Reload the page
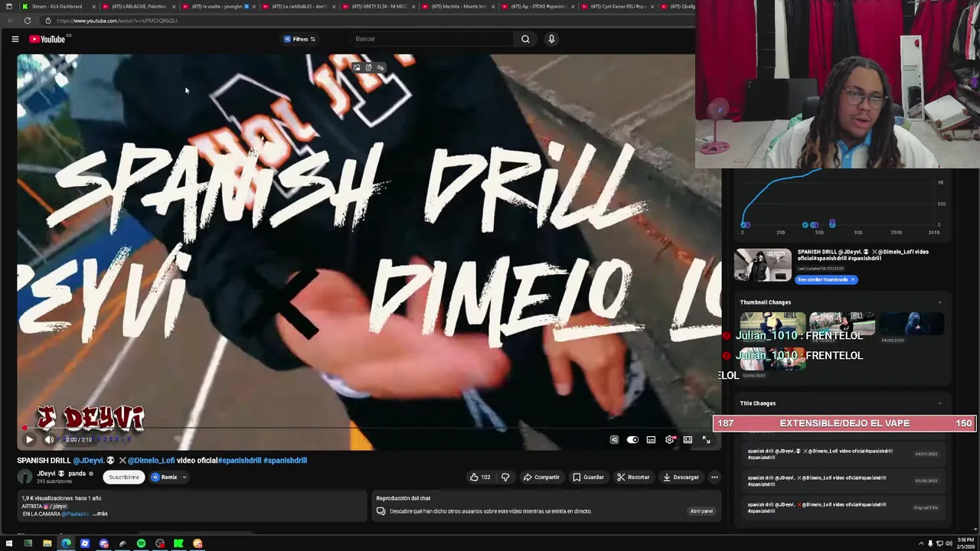Screen dimensions: 980x551 pyautogui.click(x=28, y=21)
